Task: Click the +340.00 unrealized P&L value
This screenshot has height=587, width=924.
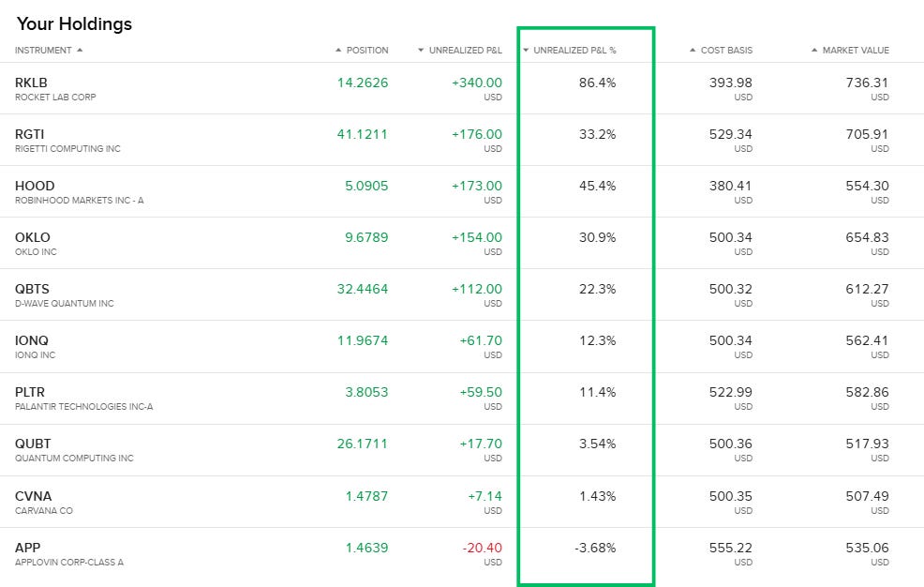Action: coord(477,83)
